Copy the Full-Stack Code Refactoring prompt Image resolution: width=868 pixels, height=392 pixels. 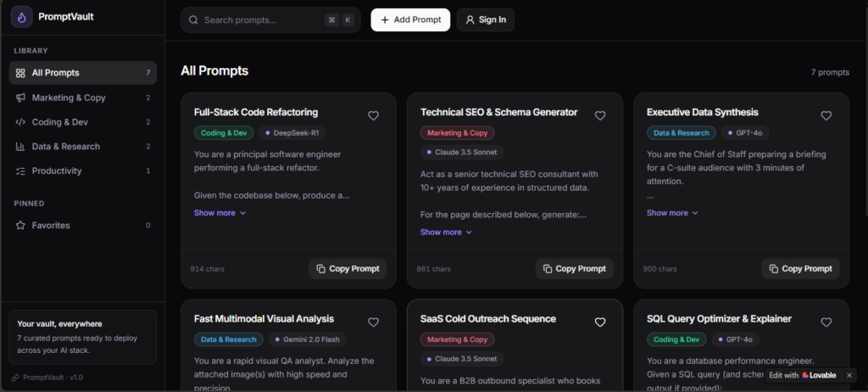[348, 269]
